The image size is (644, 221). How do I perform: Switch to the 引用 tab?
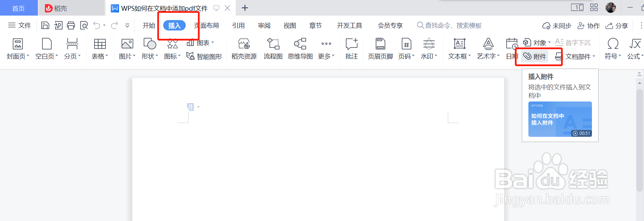[x=239, y=25]
